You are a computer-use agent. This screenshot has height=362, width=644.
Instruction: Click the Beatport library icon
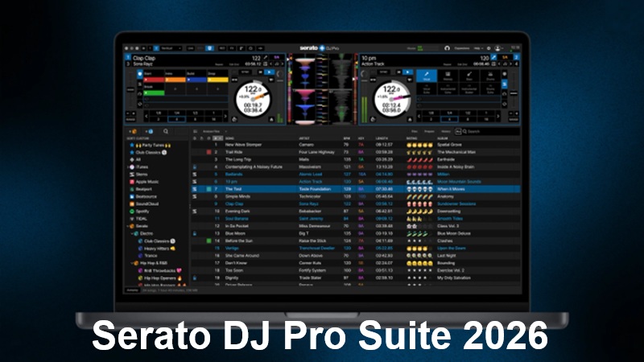click(x=132, y=189)
